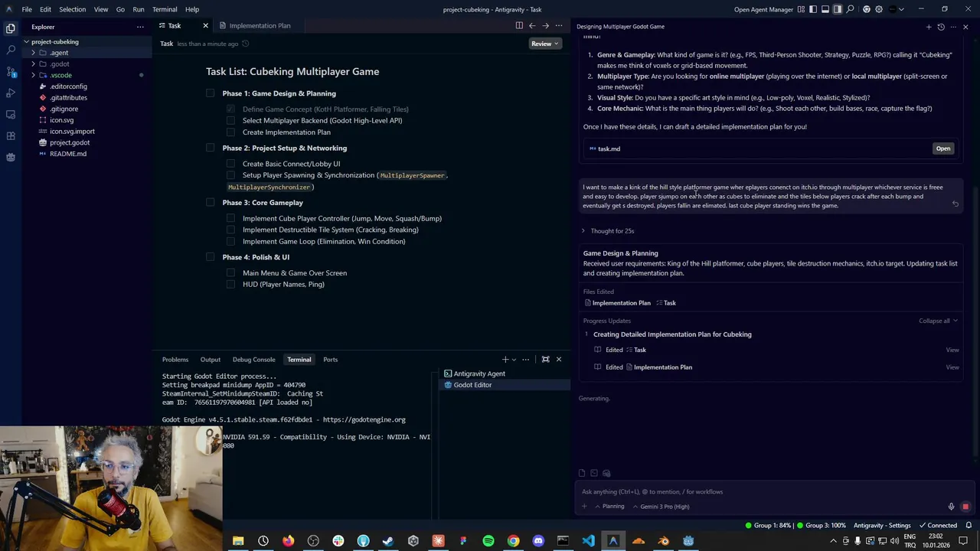
Task: View the edited Task file change
Action: click(x=952, y=350)
